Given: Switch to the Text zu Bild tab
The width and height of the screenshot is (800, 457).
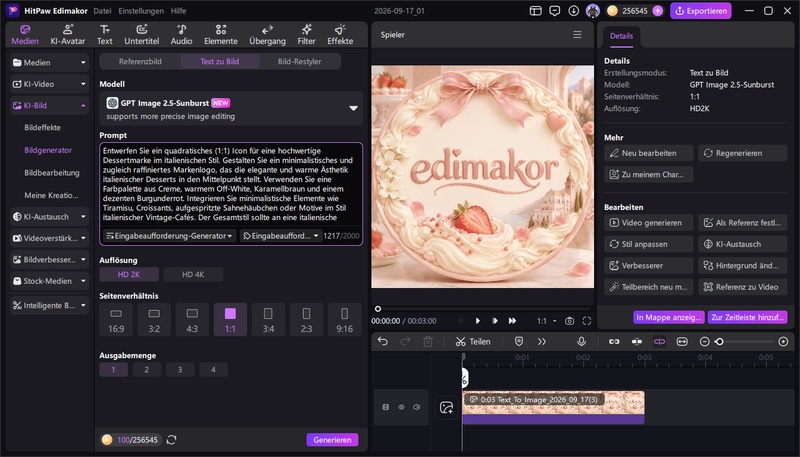Looking at the screenshot, I should point(219,61).
